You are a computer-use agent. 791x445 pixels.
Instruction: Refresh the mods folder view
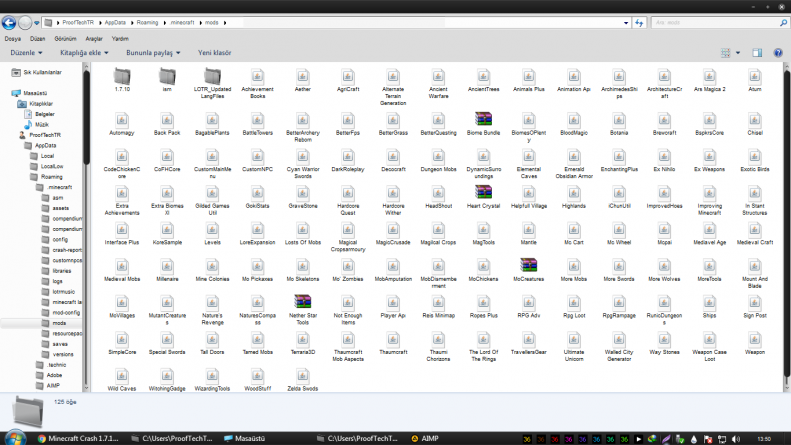click(x=639, y=23)
